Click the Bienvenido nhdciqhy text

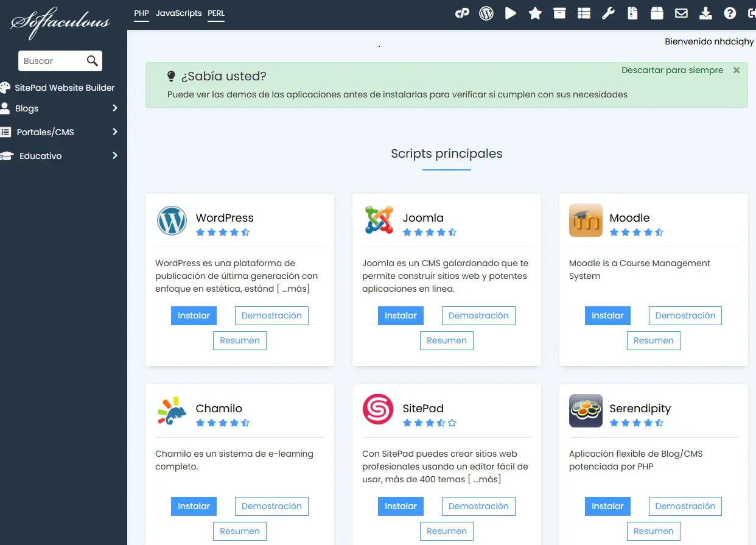click(x=709, y=42)
